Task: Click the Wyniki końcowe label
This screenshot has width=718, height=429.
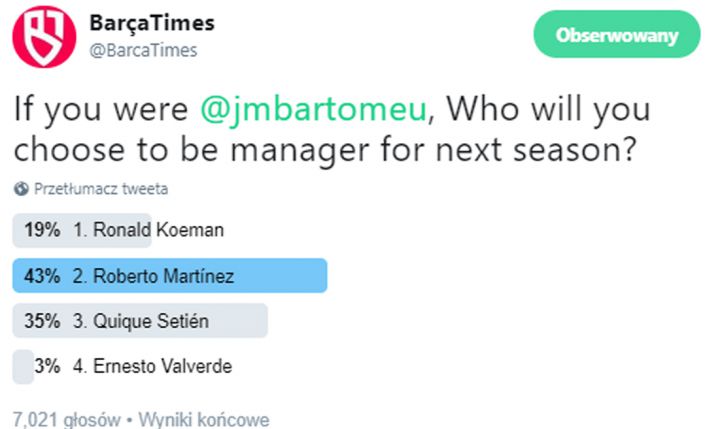Action: click(x=204, y=419)
